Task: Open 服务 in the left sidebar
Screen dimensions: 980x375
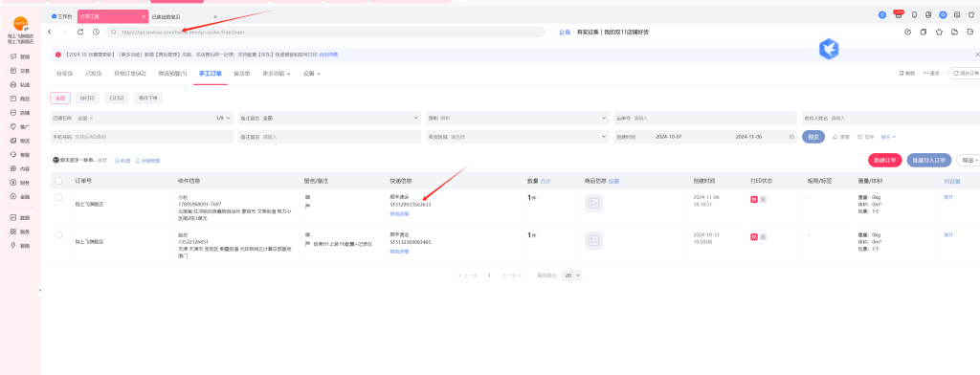Action: pos(20,232)
